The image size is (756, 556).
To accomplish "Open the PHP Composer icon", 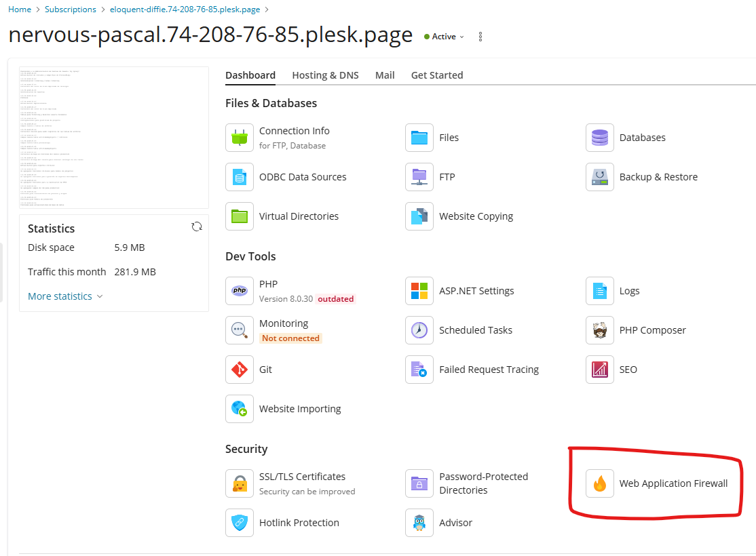I will coord(599,330).
